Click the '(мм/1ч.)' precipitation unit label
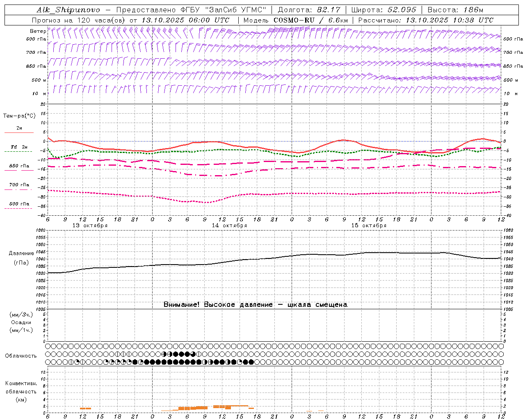The width and height of the screenshot is (525, 420). (x=21, y=330)
